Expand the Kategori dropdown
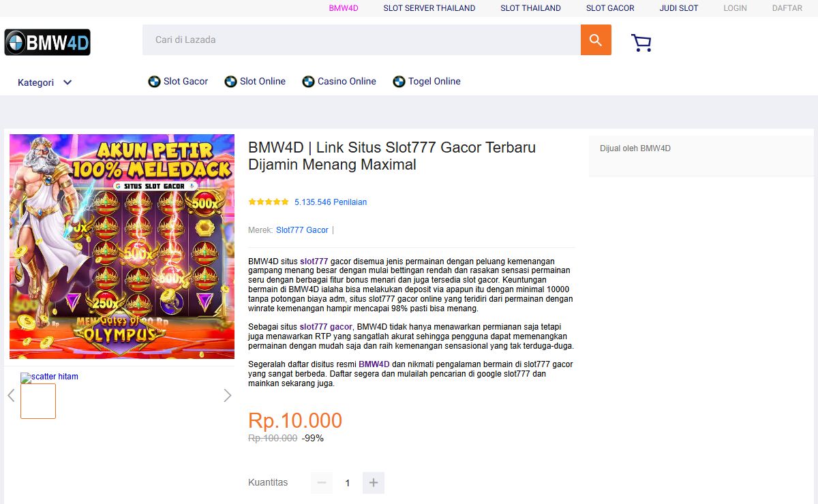Image resolution: width=818 pixels, height=504 pixels. pyautogui.click(x=44, y=82)
